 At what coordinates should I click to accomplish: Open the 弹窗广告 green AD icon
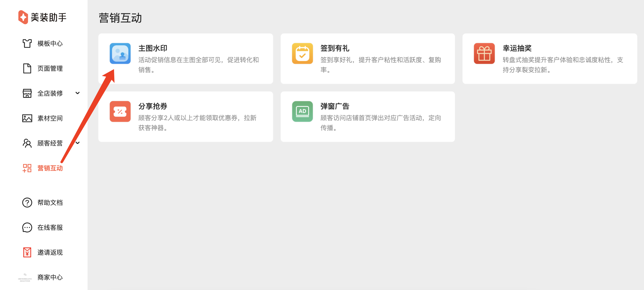302,111
